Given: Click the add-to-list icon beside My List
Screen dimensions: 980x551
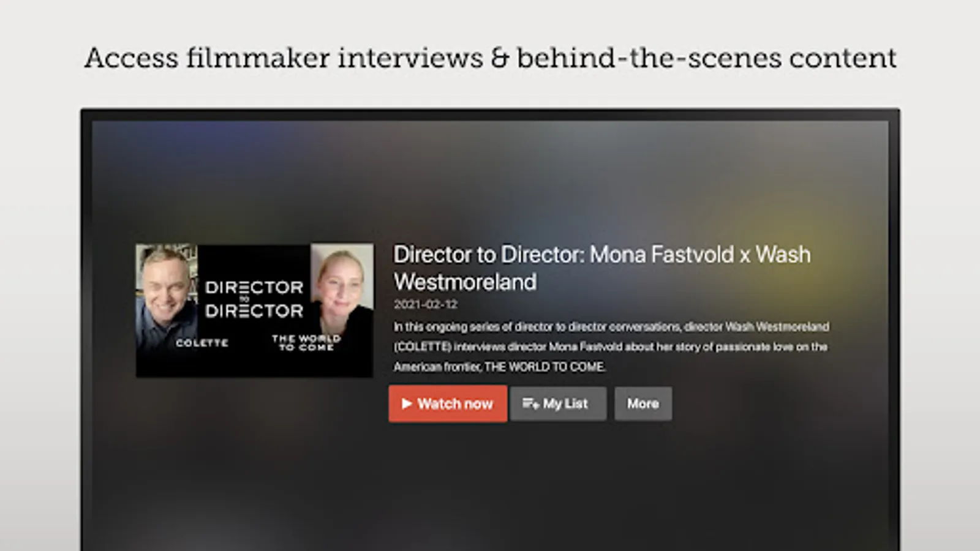Looking at the screenshot, I should click(530, 403).
